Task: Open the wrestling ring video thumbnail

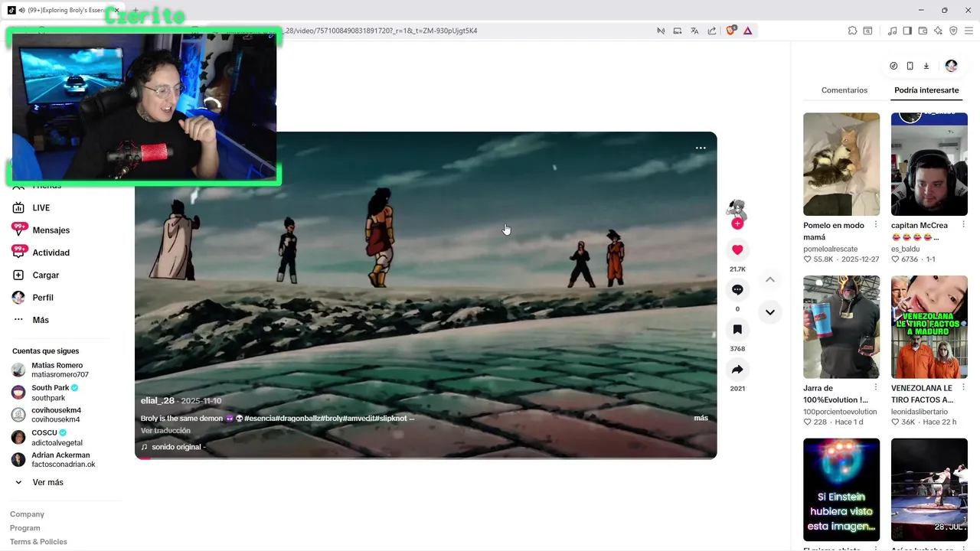Action: coord(929,490)
